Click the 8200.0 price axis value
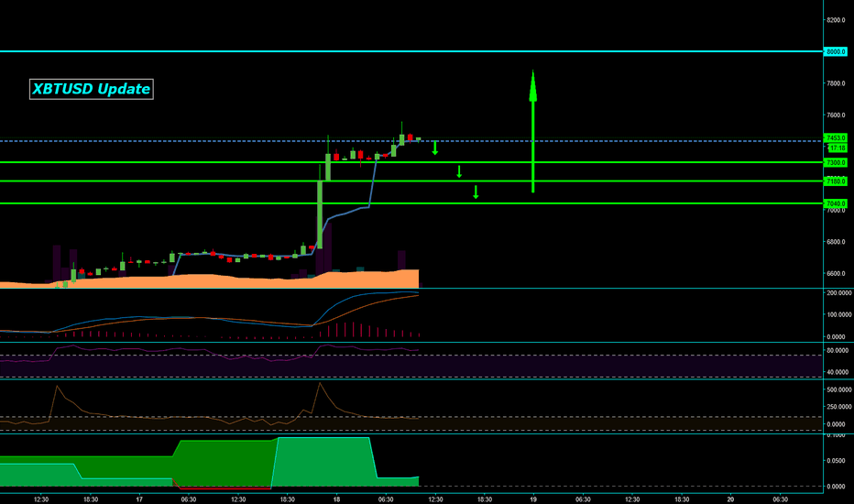Image resolution: width=854 pixels, height=504 pixels. pyautogui.click(x=836, y=20)
